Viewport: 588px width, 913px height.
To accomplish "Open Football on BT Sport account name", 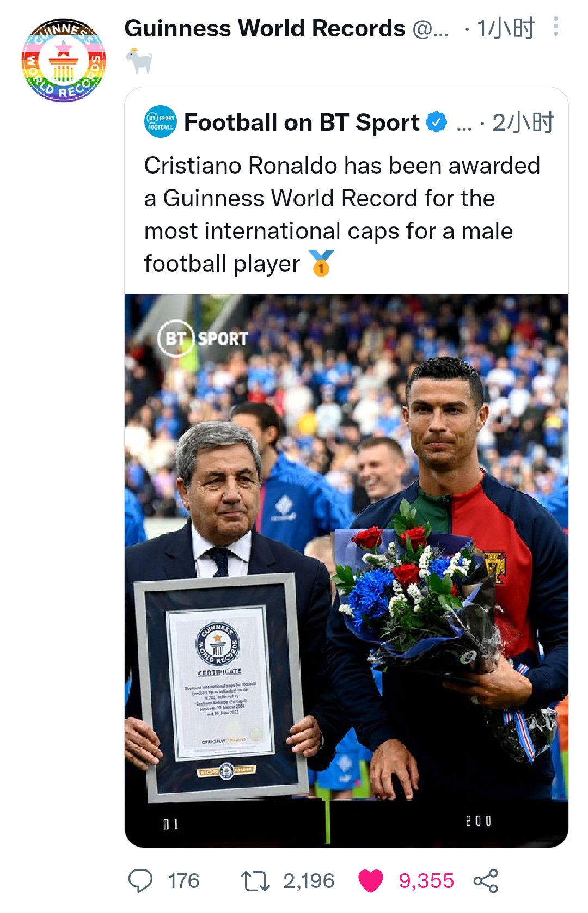I will [x=302, y=122].
